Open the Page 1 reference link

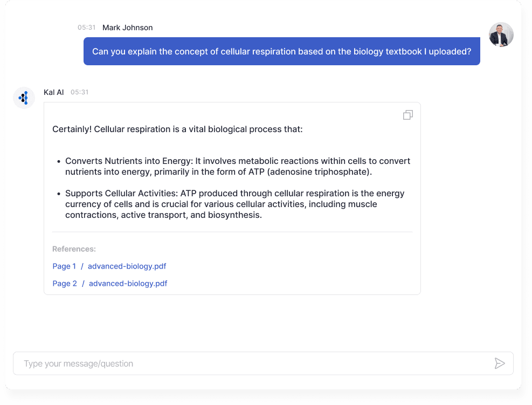[x=64, y=266]
